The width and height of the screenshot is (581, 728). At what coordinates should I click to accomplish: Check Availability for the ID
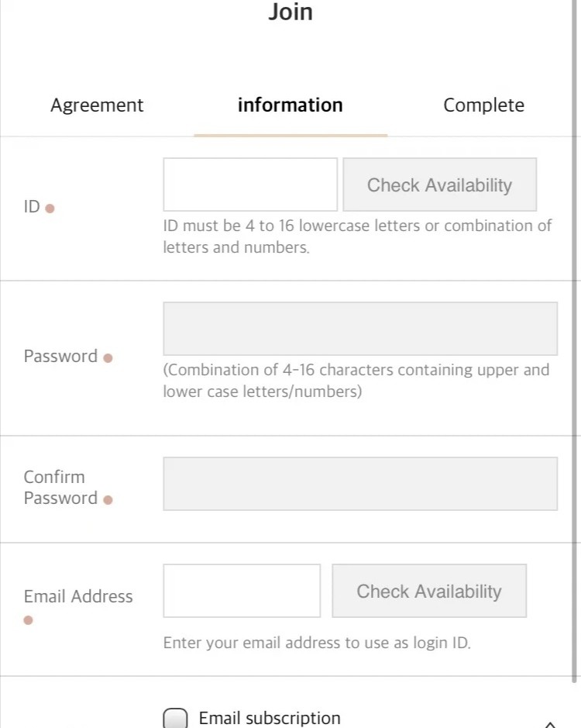pyautogui.click(x=440, y=185)
